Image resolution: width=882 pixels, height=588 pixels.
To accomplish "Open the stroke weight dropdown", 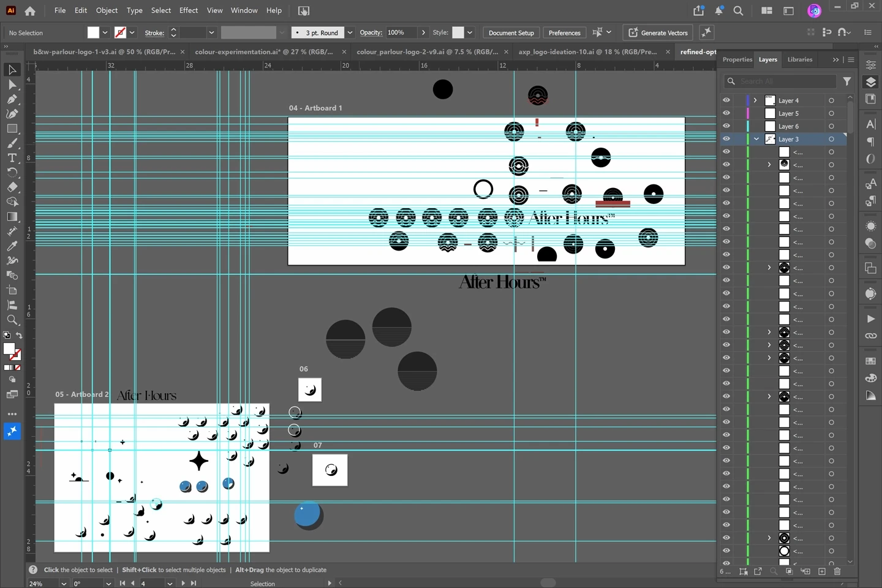I will tap(211, 32).
